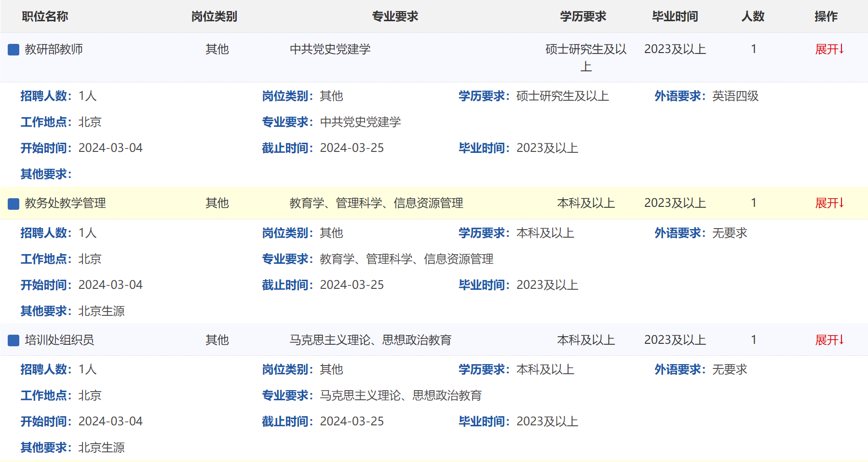
Task: Select the 毕业时间 column header
Action: tap(675, 16)
